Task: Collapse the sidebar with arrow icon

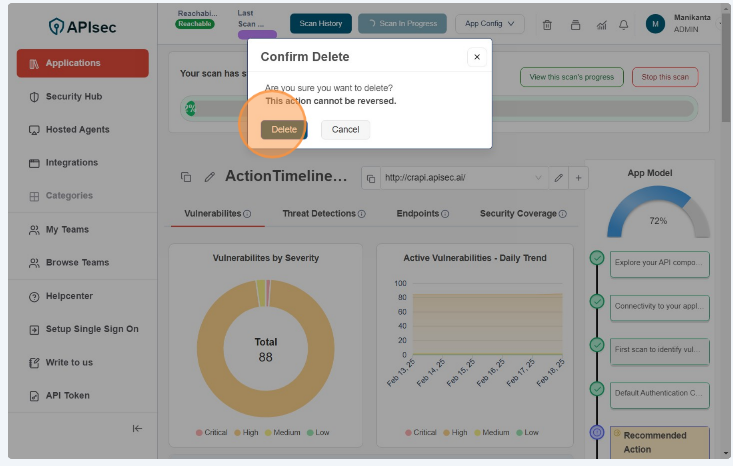Action: [137, 428]
